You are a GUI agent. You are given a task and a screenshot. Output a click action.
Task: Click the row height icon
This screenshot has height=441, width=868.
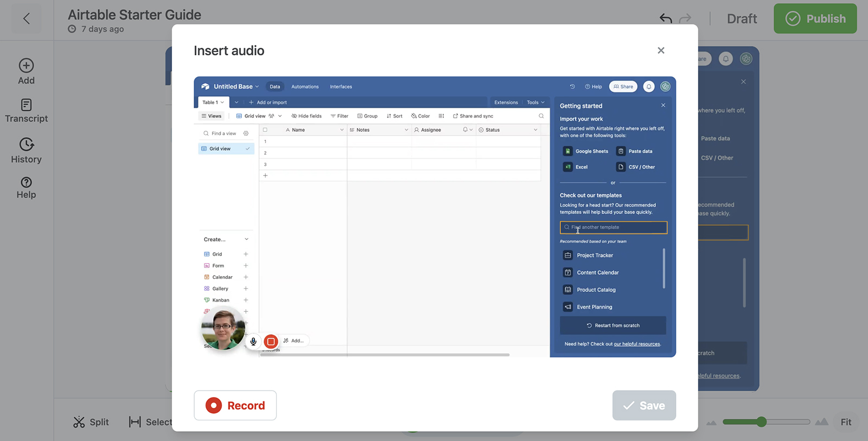[441, 116]
